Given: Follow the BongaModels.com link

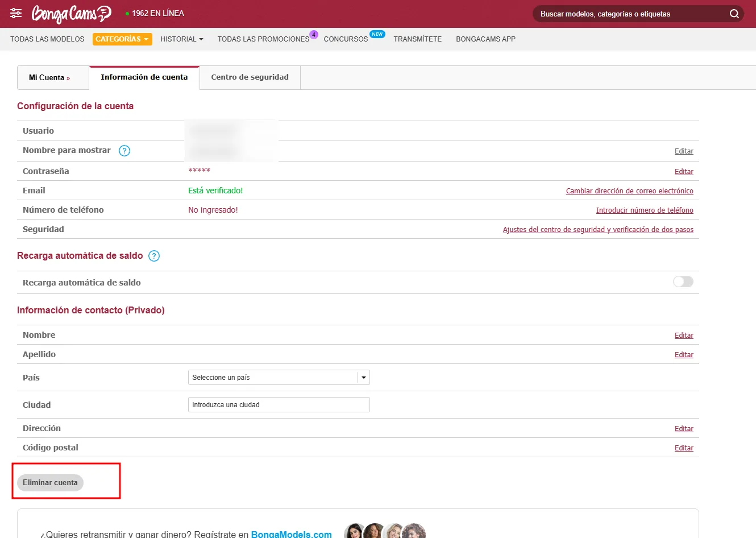Looking at the screenshot, I should 292,534.
